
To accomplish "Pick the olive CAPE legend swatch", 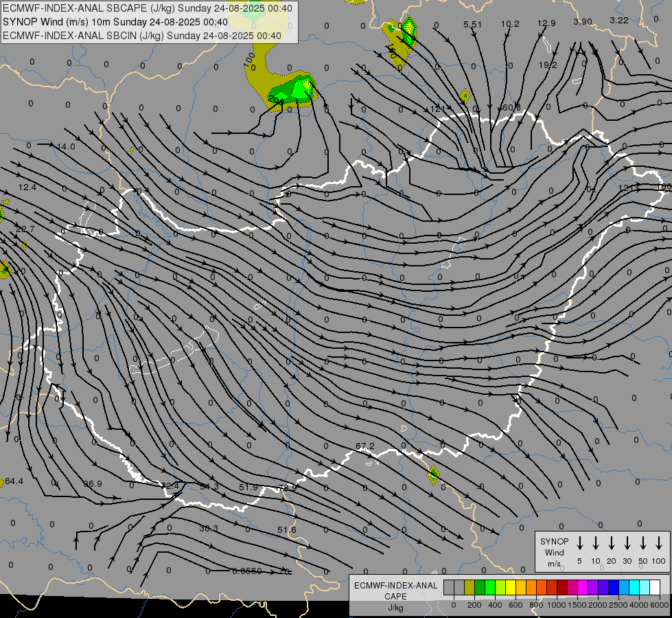I will [470, 588].
